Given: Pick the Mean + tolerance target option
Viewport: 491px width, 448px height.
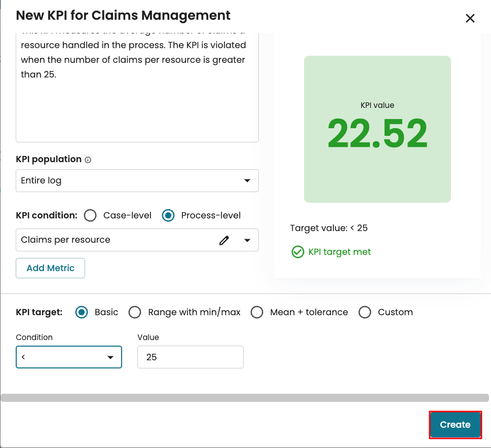Looking at the screenshot, I should click(257, 312).
